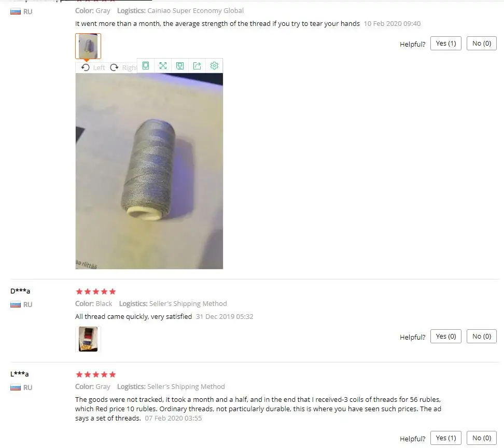Viewport: 504px width, 448px height.
Task: Mark gray thread review helpful with Yes (1)
Action: (445, 44)
